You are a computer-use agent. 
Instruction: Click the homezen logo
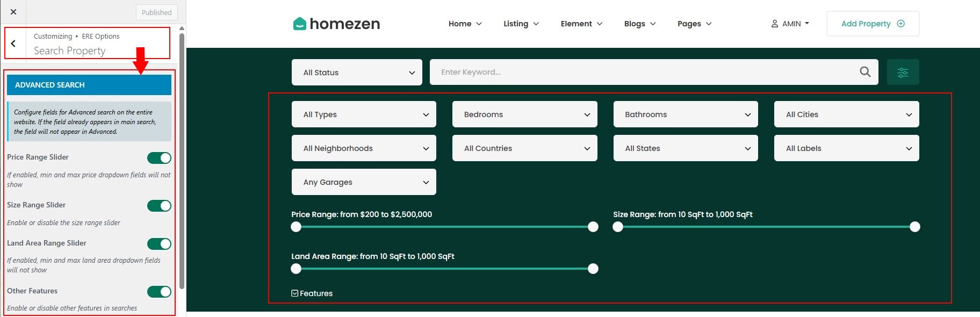pos(336,24)
